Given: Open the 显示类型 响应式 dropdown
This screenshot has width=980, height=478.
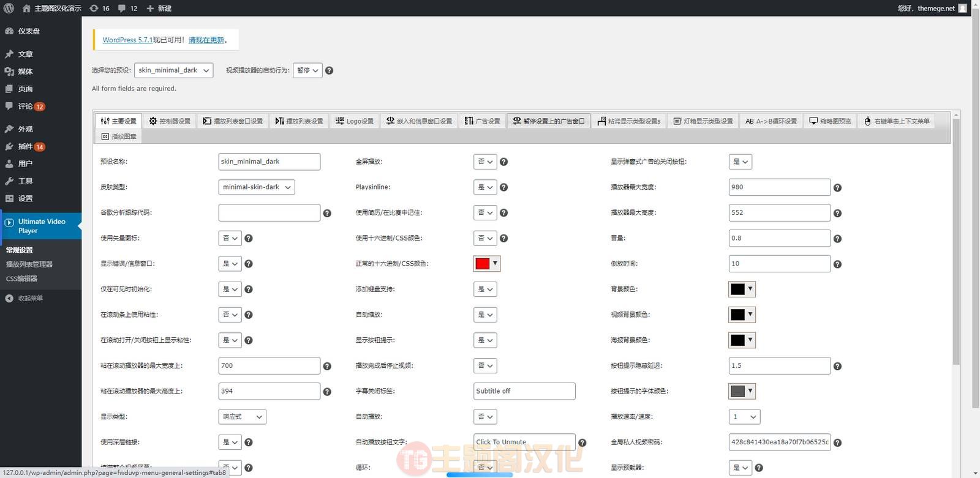Looking at the screenshot, I should [242, 417].
